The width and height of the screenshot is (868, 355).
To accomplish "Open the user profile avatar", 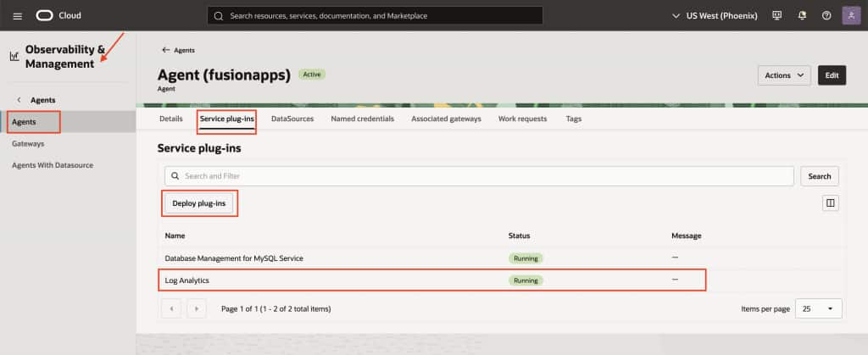I will [851, 15].
